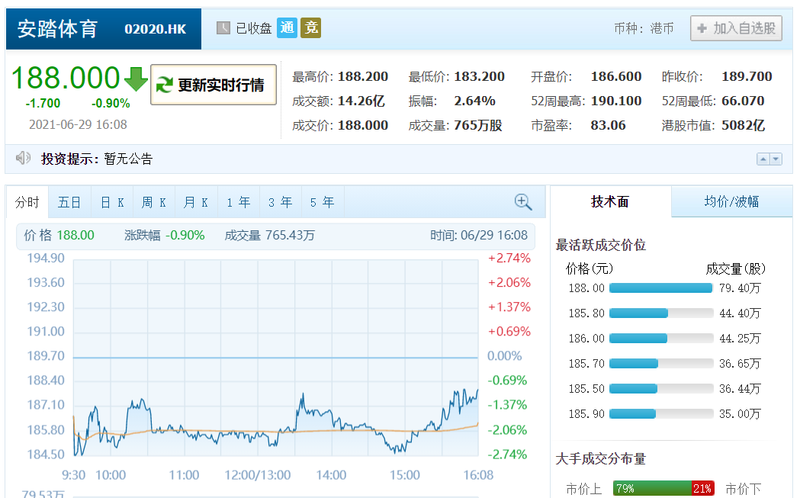
Task: Click the gold 竞 badge icon
Action: click(x=310, y=28)
